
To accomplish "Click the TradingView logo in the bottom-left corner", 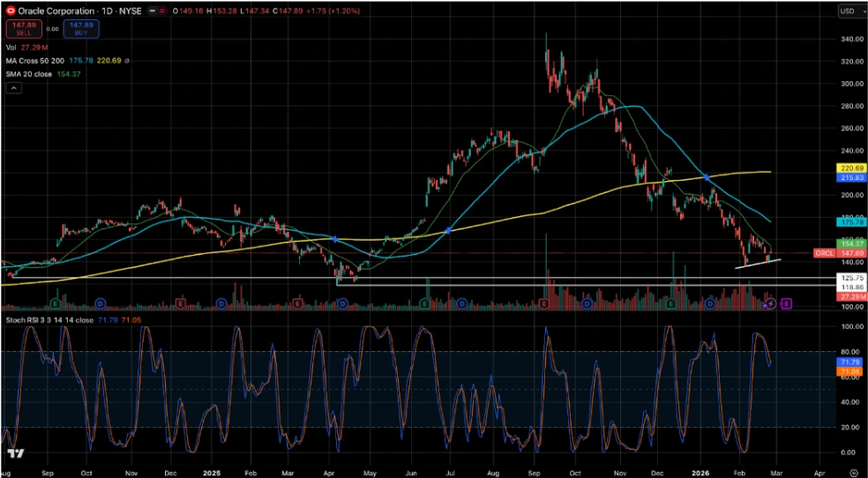I will click(15, 454).
